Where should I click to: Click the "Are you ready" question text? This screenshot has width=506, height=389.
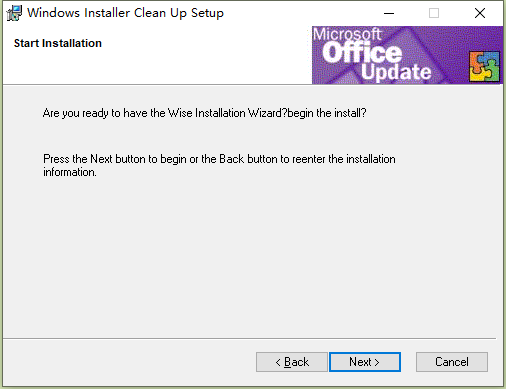(204, 113)
